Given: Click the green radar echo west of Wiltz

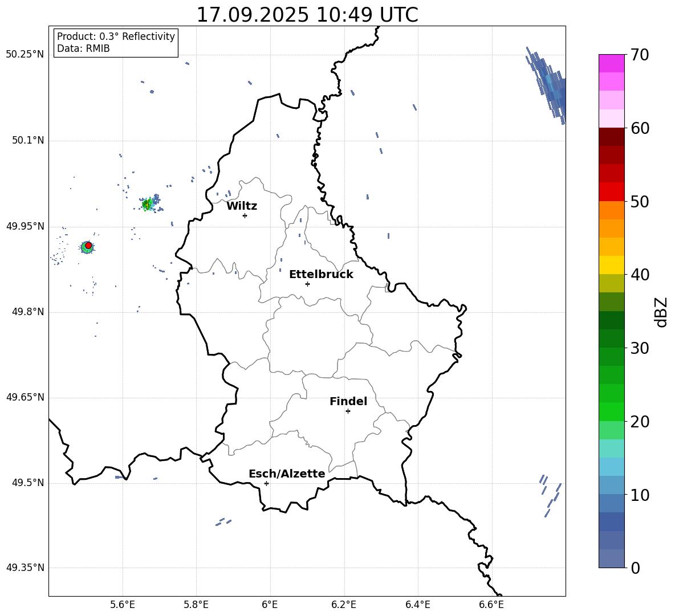Looking at the screenshot, I should pos(148,203).
